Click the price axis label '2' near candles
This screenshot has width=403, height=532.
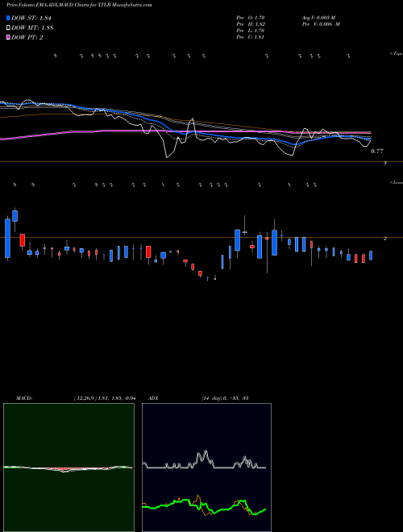[x=385, y=239]
